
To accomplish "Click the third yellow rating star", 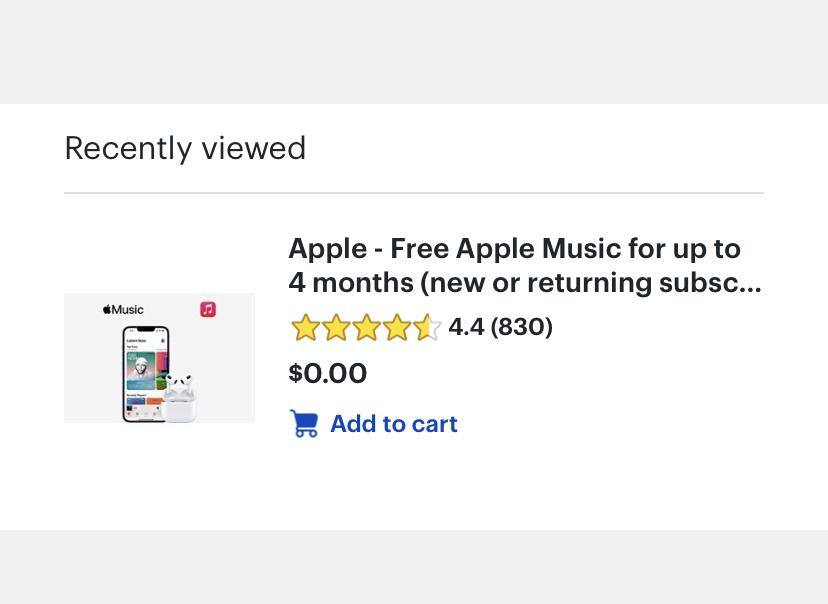I will [366, 327].
